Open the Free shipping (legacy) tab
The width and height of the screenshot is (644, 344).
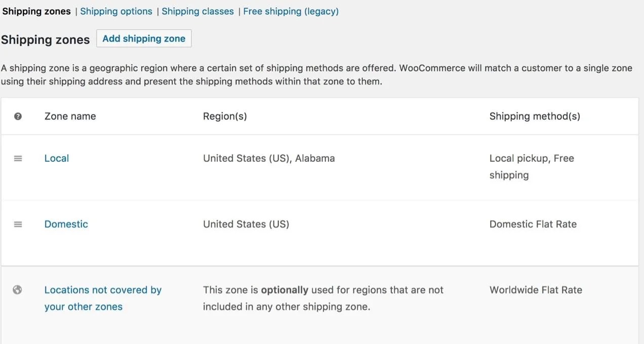click(x=291, y=11)
